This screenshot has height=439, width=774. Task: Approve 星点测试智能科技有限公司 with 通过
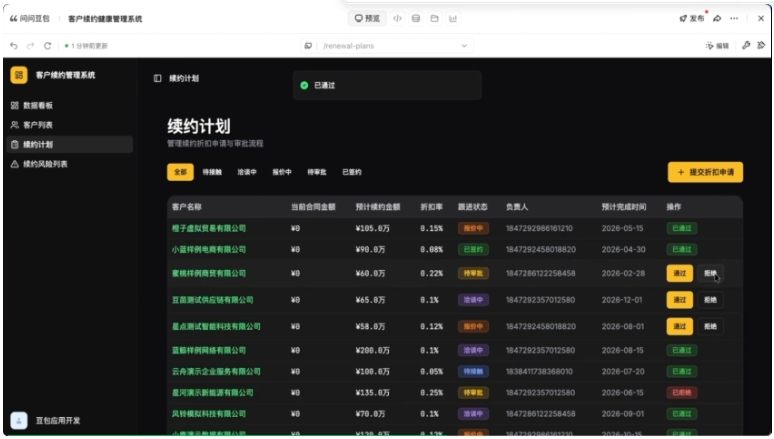680,326
